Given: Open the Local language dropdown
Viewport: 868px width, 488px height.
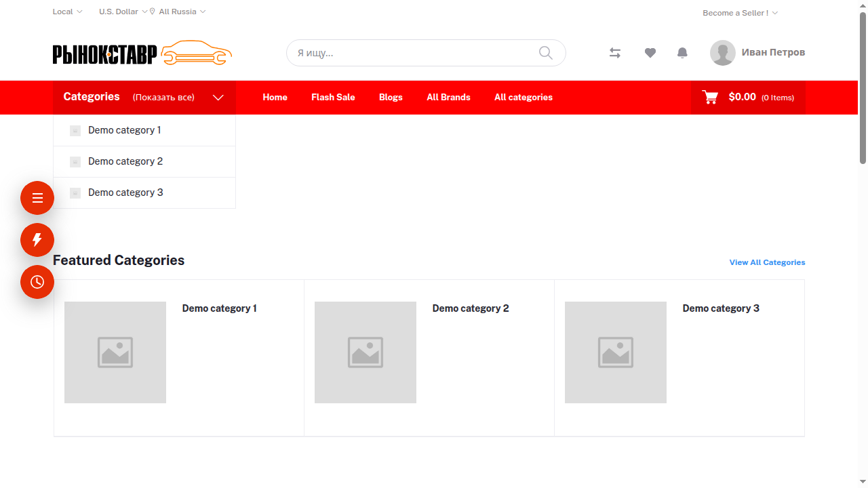Looking at the screenshot, I should tap(67, 12).
